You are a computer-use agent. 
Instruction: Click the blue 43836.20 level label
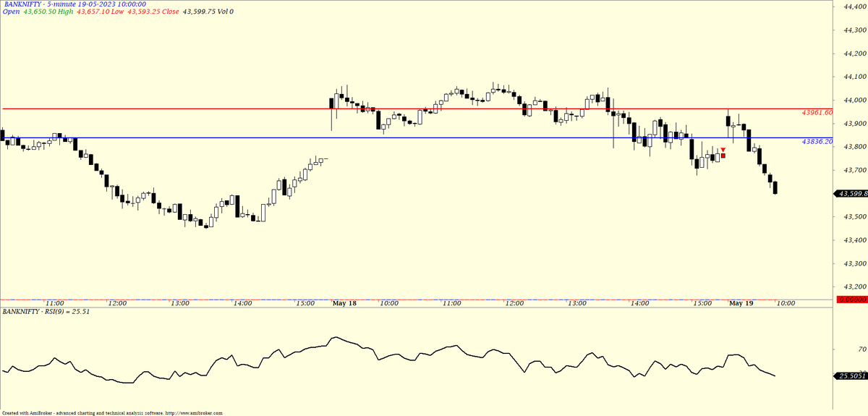point(817,142)
